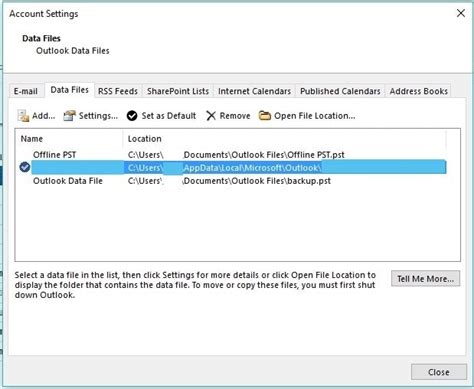Click the Name column header
Screen dimensions: 474x389
tap(32, 139)
